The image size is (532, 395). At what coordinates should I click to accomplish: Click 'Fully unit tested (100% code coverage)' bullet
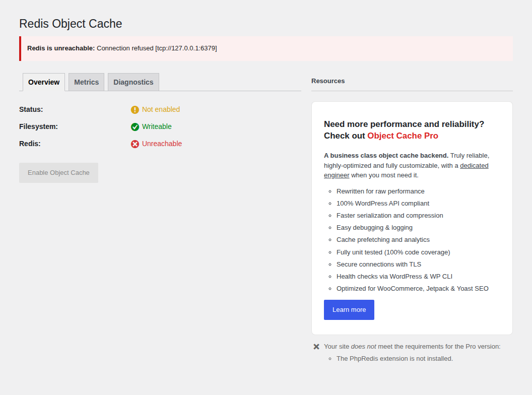[x=393, y=252]
